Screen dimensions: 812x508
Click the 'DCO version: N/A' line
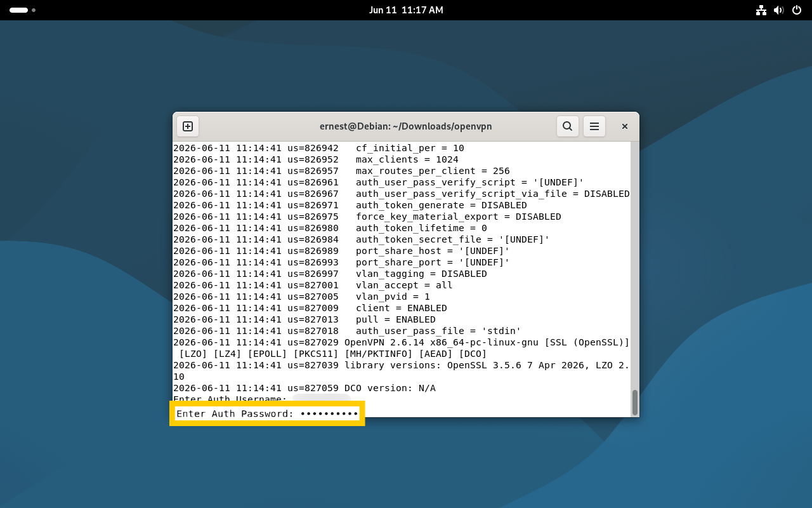[304, 388]
